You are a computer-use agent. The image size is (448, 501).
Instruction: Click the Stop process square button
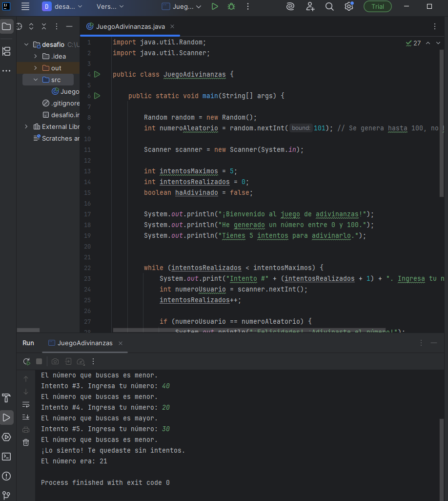tap(39, 361)
